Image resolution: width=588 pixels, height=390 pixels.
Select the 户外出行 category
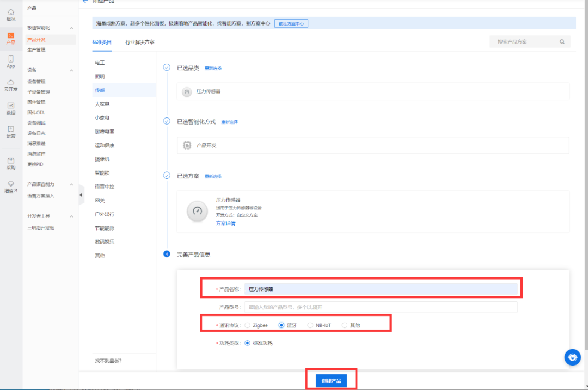point(105,214)
